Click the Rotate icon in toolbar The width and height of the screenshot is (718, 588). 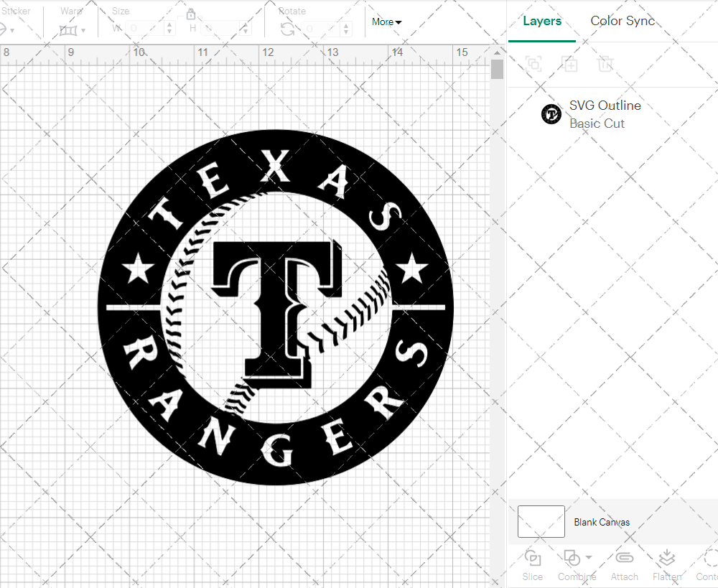(x=287, y=29)
